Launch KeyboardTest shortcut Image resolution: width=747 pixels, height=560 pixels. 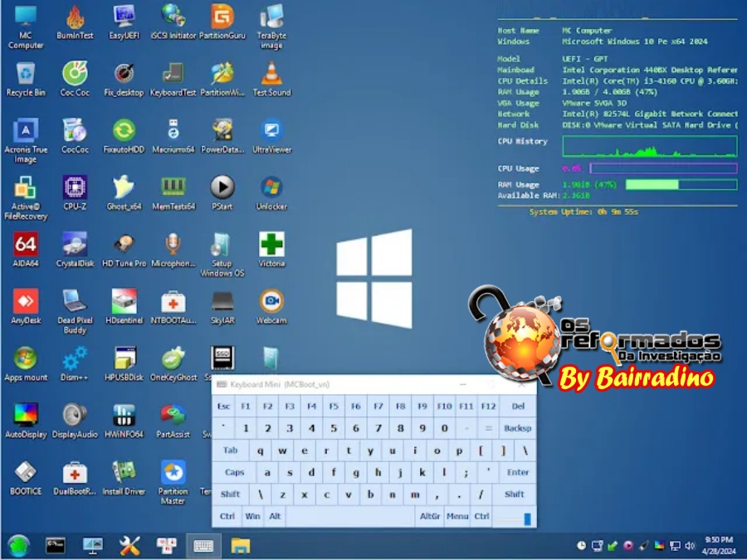173,79
